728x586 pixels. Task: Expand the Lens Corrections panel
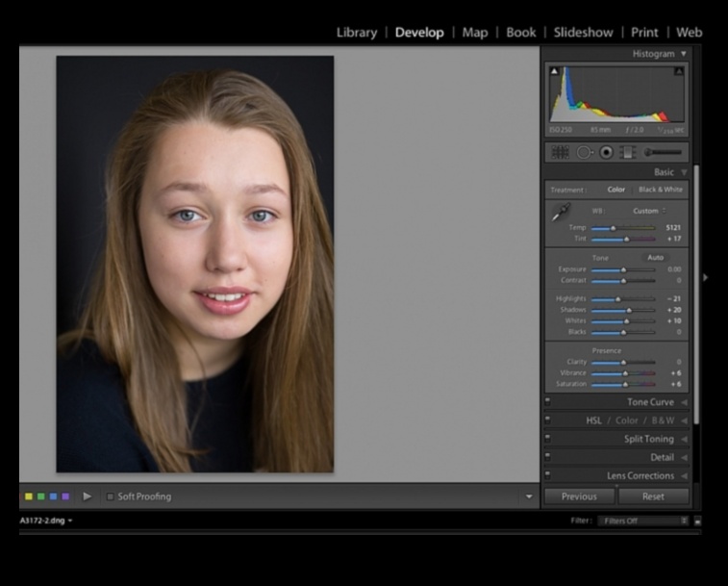click(x=684, y=476)
